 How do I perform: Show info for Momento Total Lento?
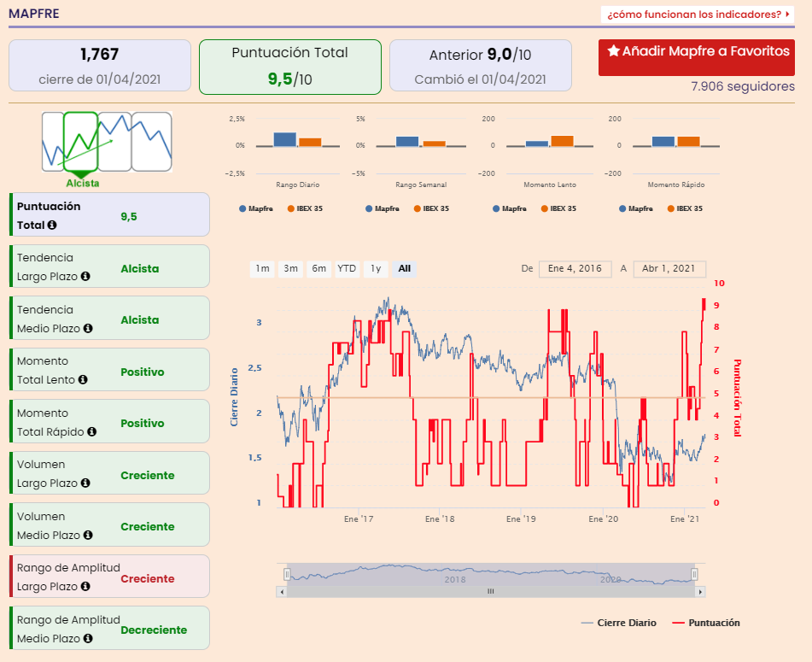point(83,380)
